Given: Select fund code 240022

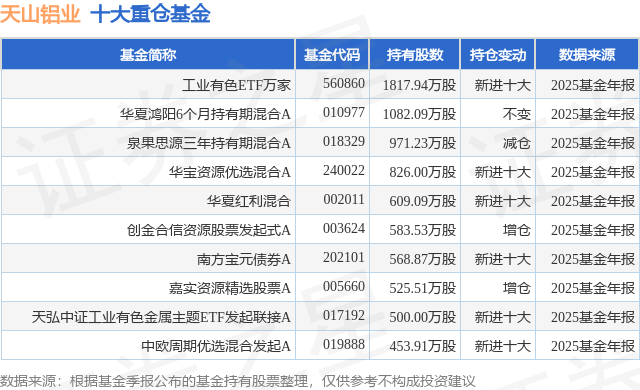Looking at the screenshot, I should 344,170.
